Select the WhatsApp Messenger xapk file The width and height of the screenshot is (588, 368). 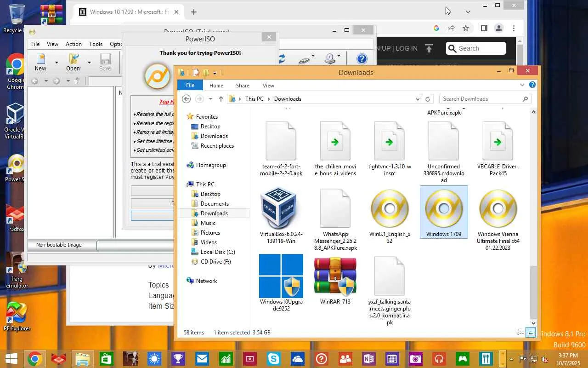335,219
